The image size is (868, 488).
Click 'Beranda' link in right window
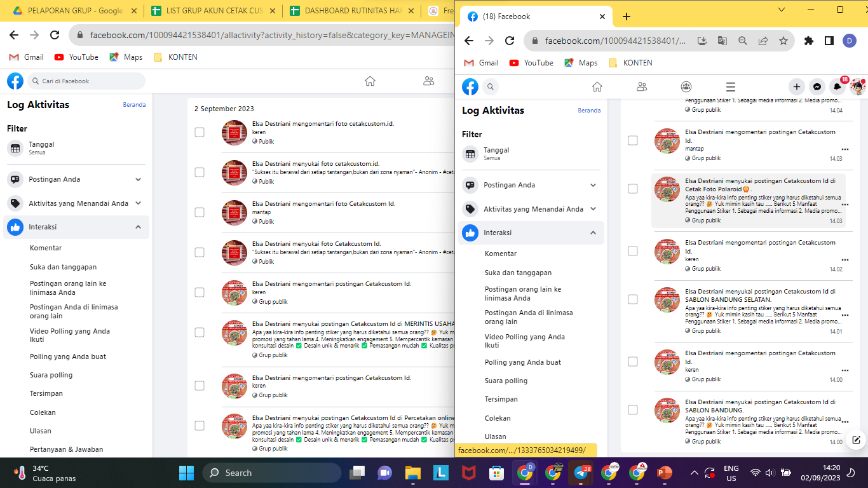(x=589, y=111)
